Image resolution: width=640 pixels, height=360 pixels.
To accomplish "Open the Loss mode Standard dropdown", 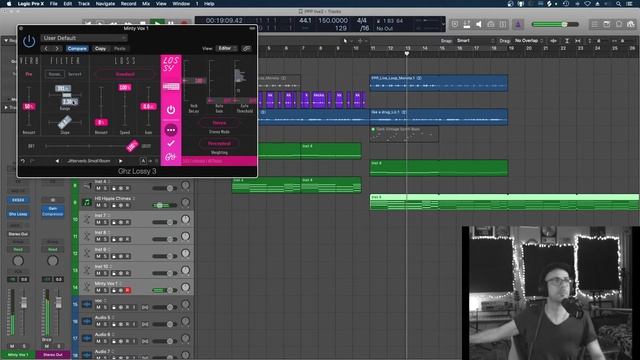I will click(125, 74).
